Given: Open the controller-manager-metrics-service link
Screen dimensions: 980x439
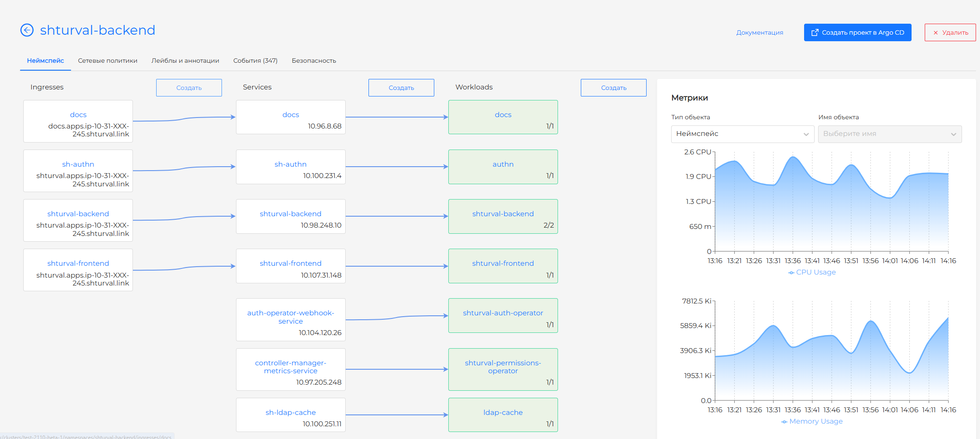Looking at the screenshot, I should point(290,367).
